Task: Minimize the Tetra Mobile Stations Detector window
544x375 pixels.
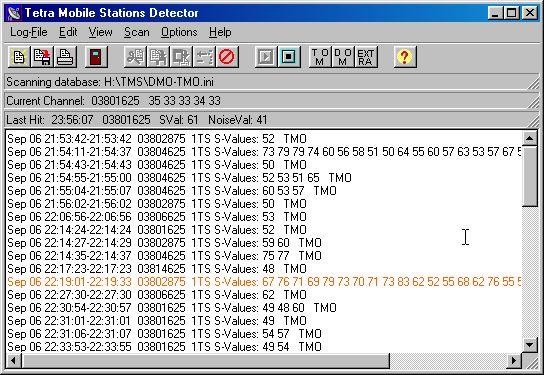Action: 495,13
